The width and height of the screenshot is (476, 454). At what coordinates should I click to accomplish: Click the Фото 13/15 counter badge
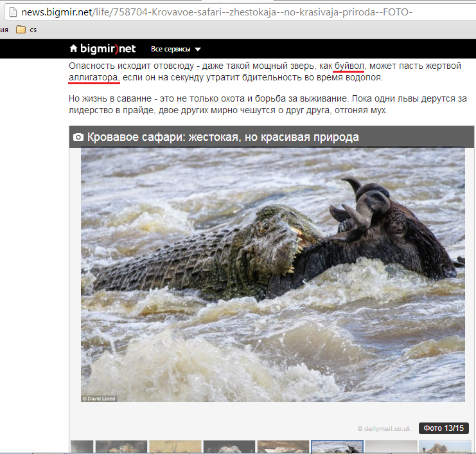[444, 428]
